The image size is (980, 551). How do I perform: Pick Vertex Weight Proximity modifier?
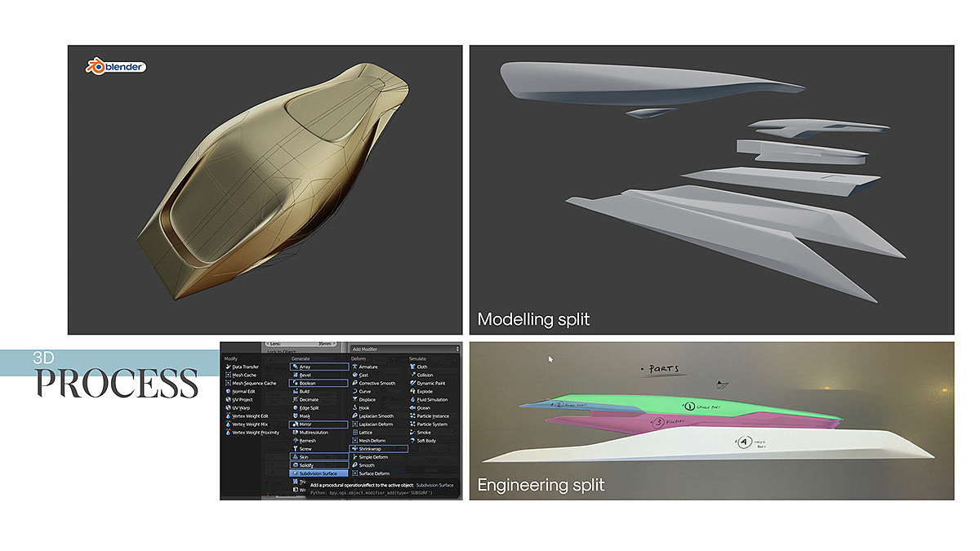[254, 432]
